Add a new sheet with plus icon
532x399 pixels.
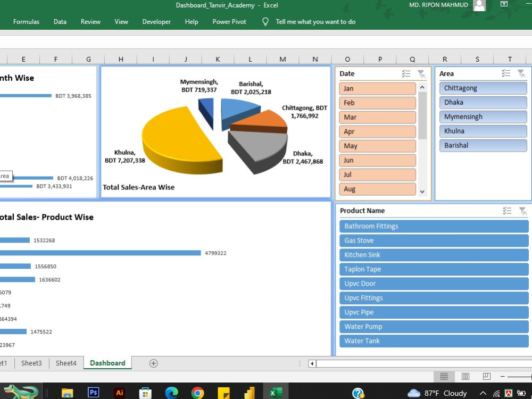point(153,363)
